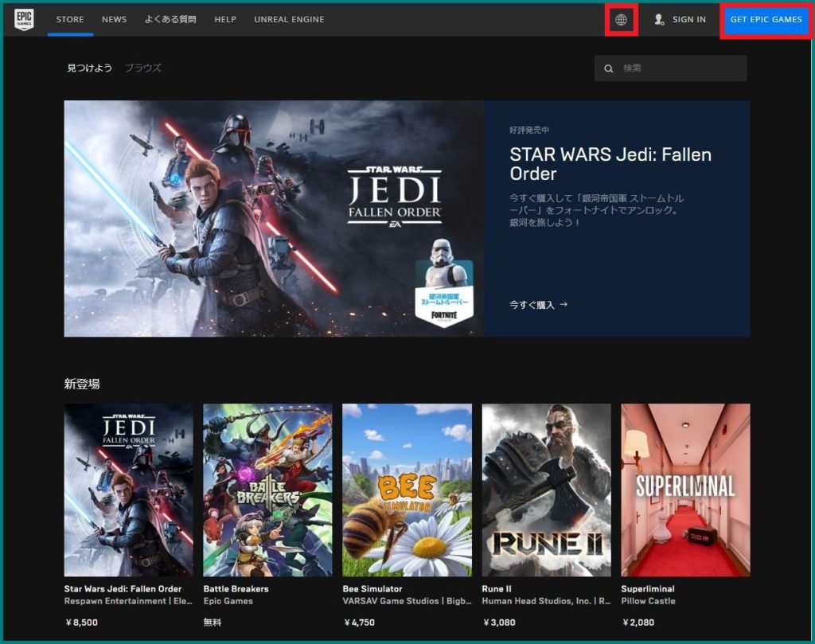Open Battle Breakers game thumbnail
The image size is (815, 644).
tap(267, 490)
